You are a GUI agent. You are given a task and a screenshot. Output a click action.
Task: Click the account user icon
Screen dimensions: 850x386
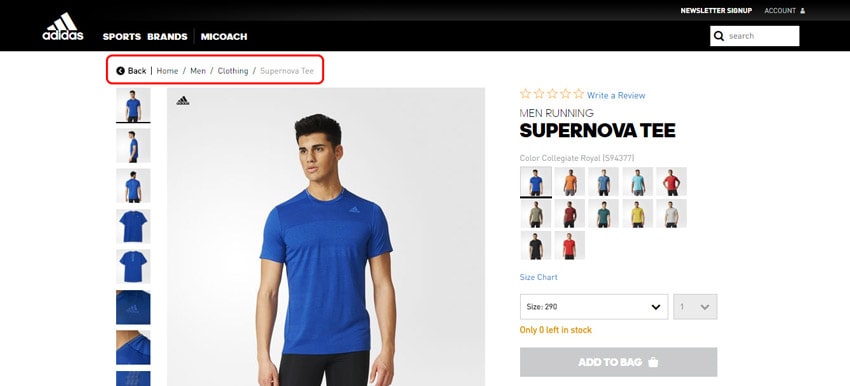click(802, 11)
